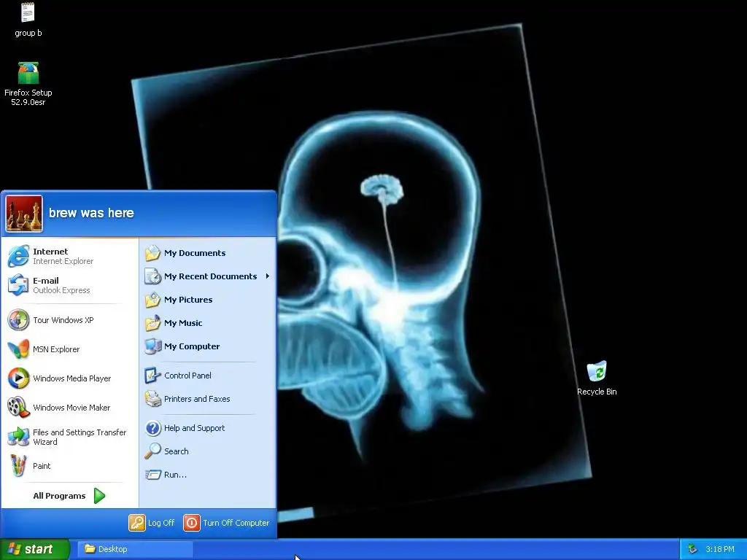This screenshot has width=747, height=560.
Task: Launch Tour Windows XP entry text
Action: (63, 320)
